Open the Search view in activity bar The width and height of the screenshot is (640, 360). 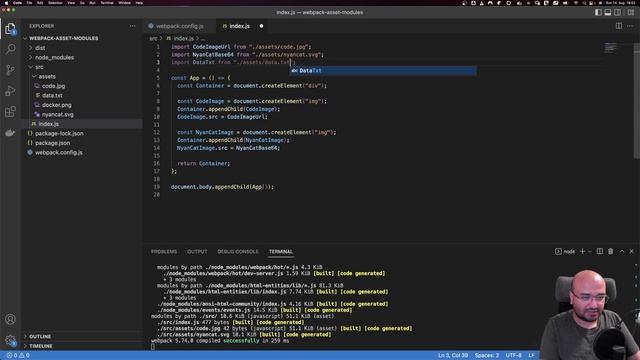10,49
